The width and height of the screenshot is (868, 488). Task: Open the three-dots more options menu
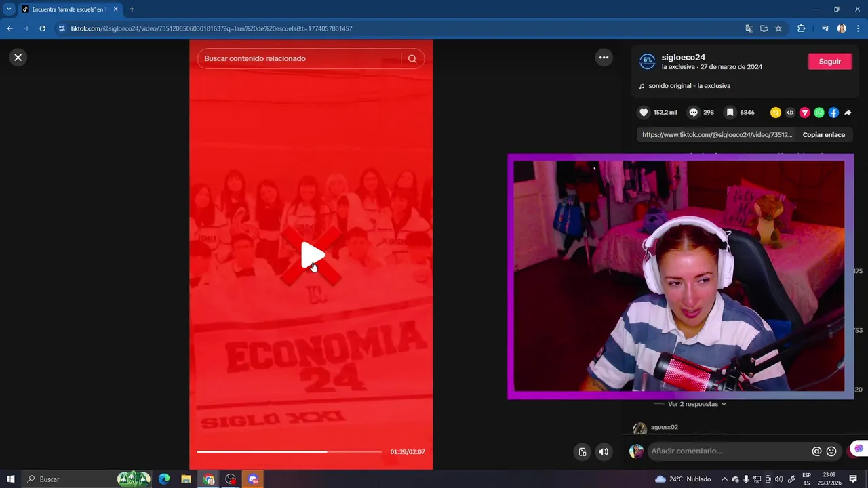(604, 58)
